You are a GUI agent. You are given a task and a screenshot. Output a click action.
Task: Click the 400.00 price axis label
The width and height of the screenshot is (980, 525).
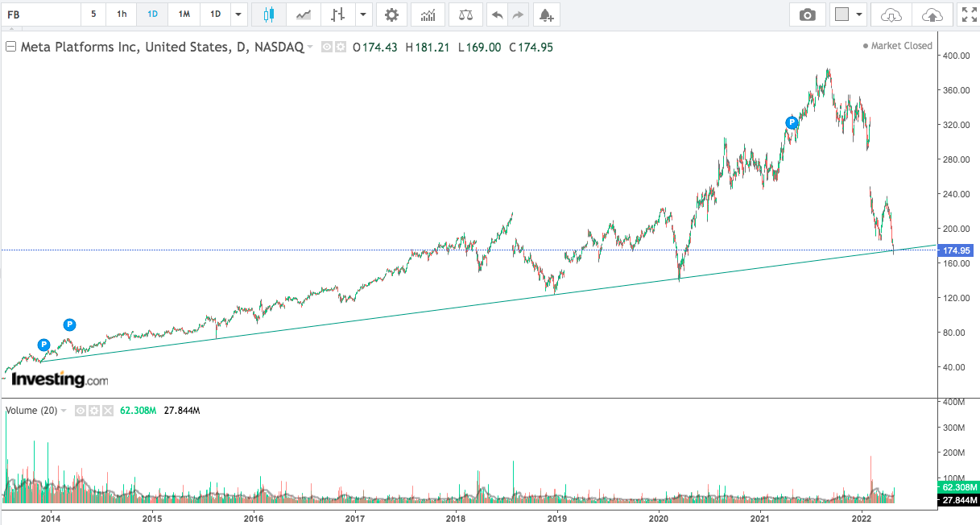click(x=955, y=56)
